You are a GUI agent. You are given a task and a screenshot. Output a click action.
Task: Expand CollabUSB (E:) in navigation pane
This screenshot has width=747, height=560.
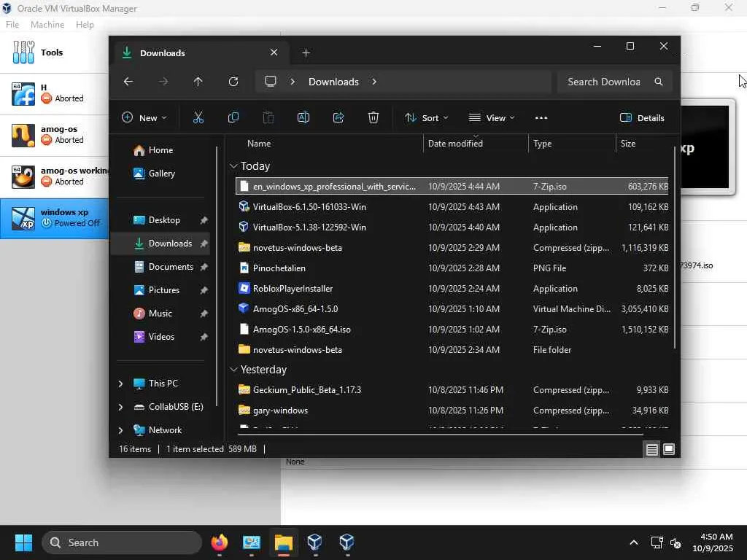pos(120,407)
